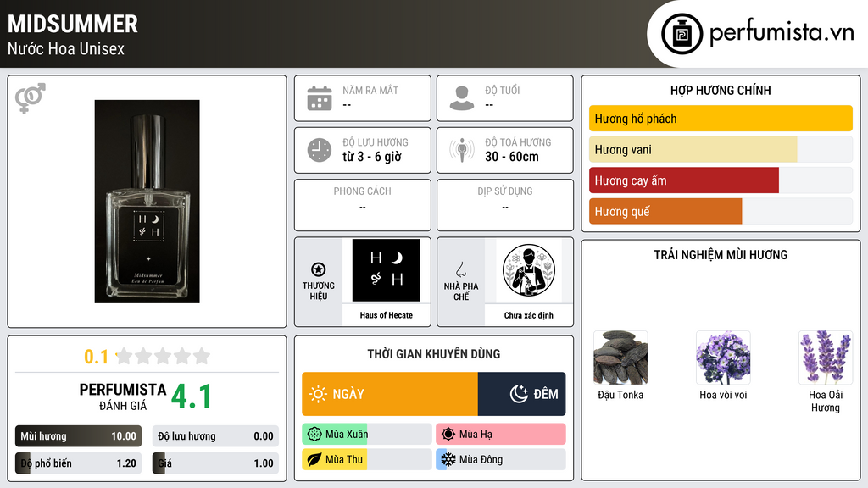Click the 0.1 user rating number
Viewport: 868px width, 488px height.
(x=97, y=357)
